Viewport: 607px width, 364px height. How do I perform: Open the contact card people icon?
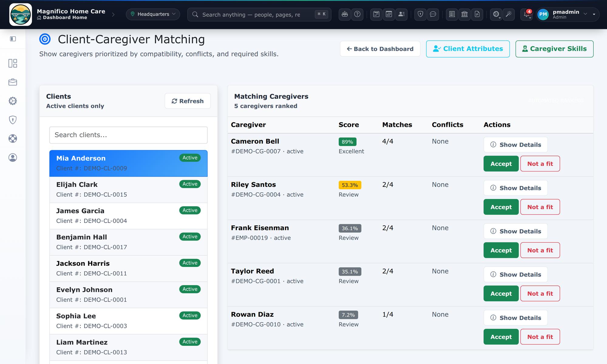pyautogui.click(x=402, y=14)
